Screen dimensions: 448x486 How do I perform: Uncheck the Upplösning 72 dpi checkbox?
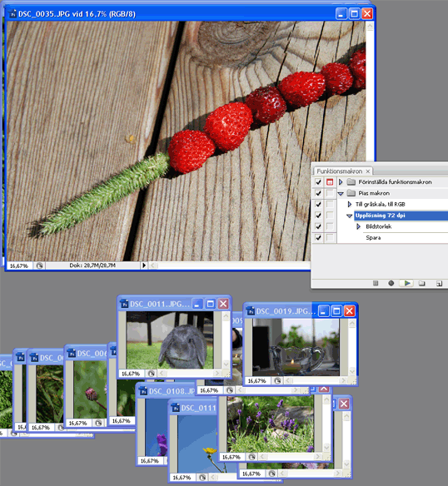pyautogui.click(x=318, y=216)
